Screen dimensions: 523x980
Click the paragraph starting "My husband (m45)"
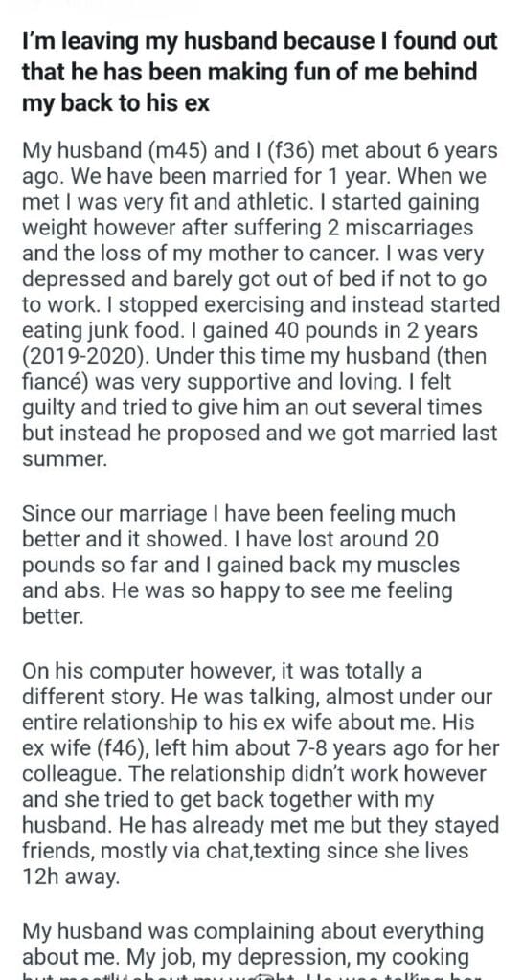pos(261,304)
